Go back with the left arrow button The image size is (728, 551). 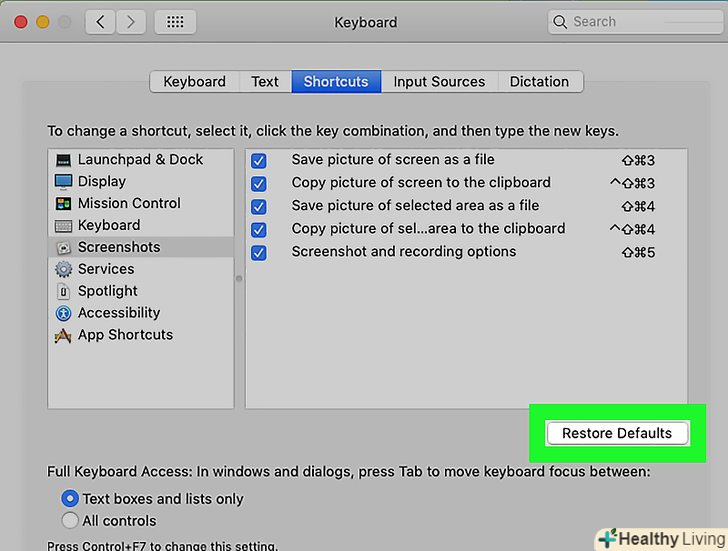(x=100, y=22)
